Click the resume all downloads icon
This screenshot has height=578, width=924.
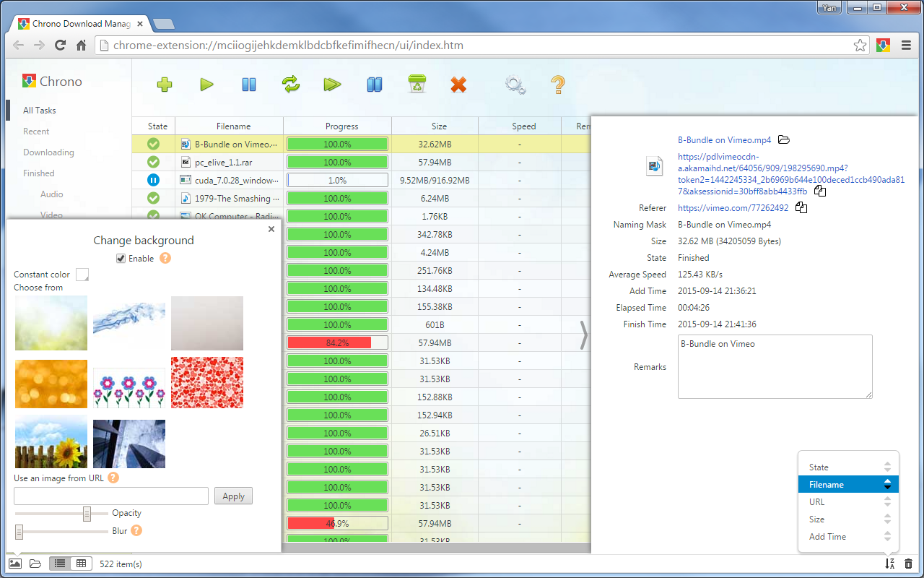[x=332, y=85]
